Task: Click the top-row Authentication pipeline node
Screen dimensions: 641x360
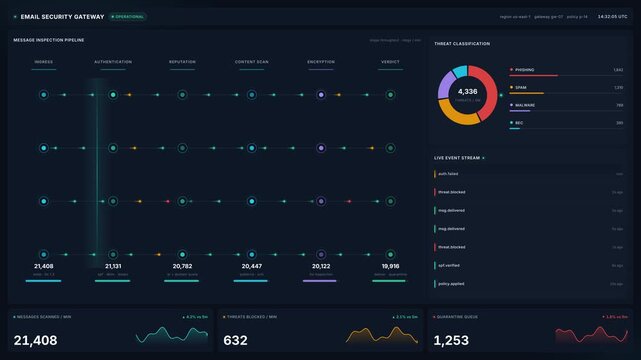Action: point(113,95)
